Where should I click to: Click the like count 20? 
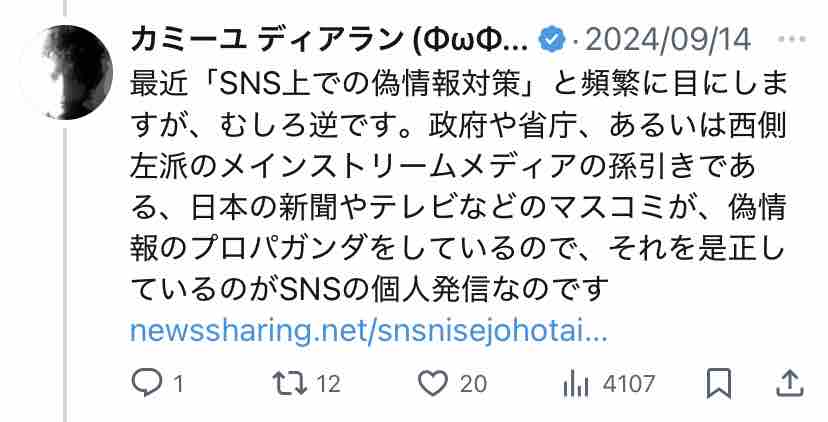[473, 384]
